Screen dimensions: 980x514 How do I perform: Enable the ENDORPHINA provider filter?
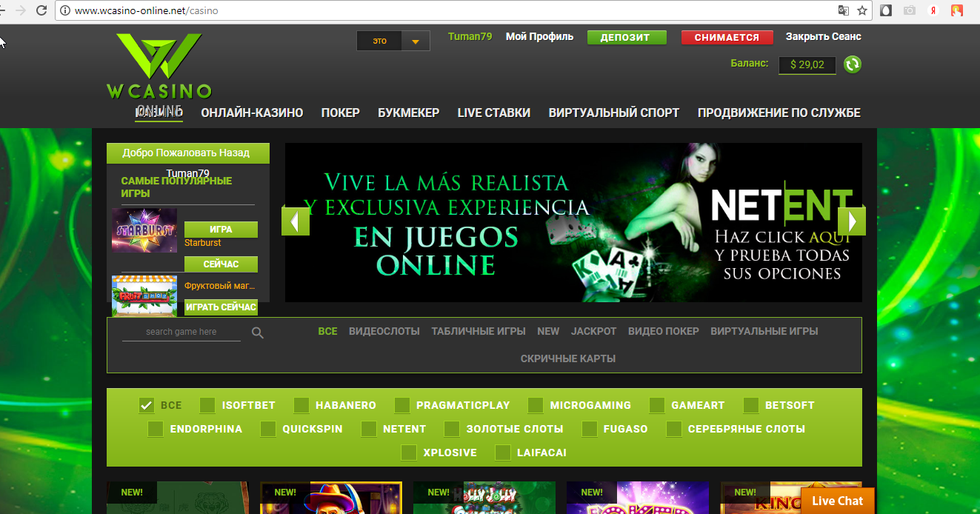click(156, 429)
